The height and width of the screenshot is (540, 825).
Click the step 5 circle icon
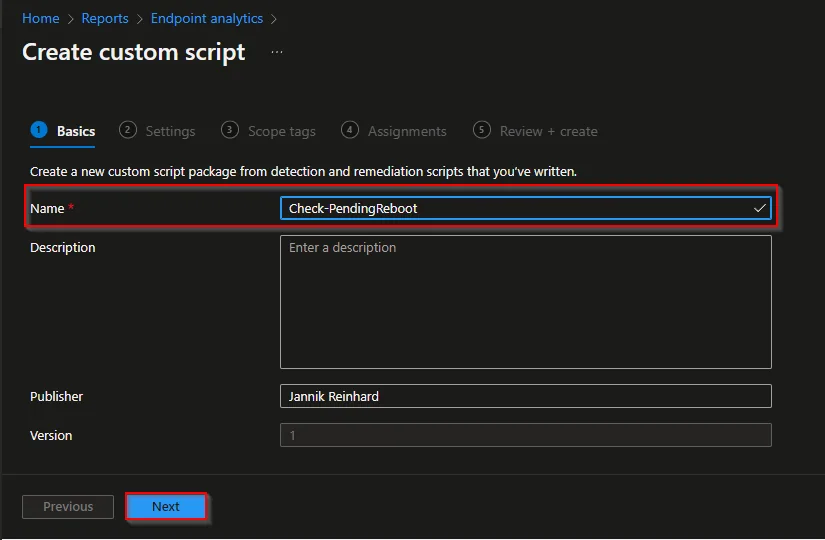tap(481, 129)
